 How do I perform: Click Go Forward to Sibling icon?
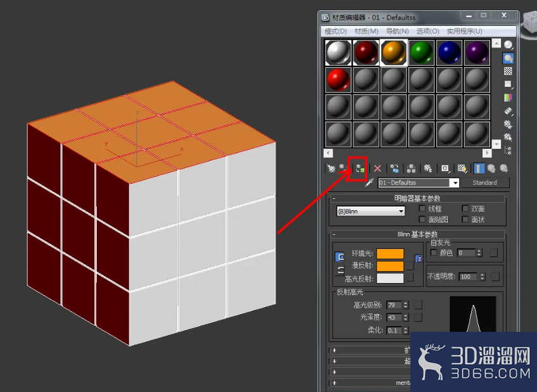pos(504,168)
